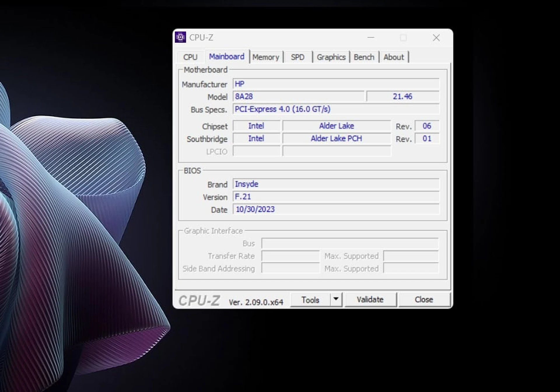Screen dimensions: 560x392
Task: Click the Model field showing 8A28
Action: (298, 96)
